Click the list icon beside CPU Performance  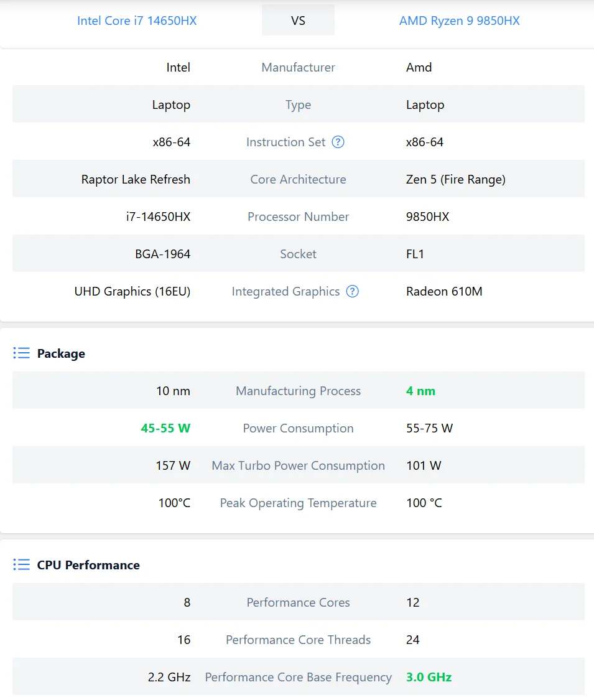pyautogui.click(x=21, y=565)
